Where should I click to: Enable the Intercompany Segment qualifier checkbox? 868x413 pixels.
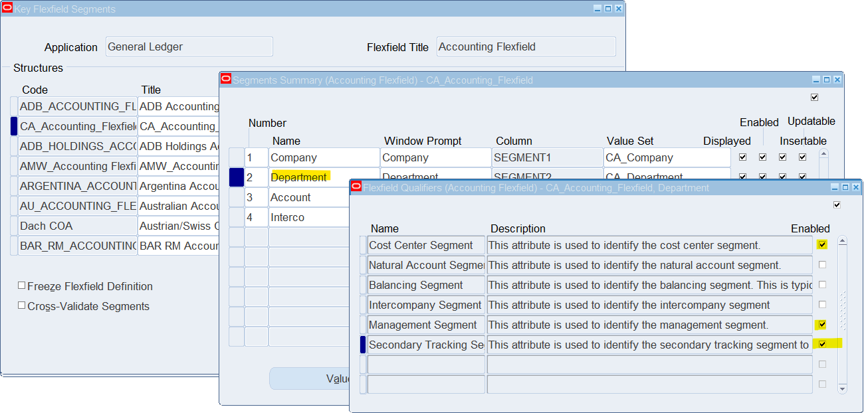click(x=823, y=305)
